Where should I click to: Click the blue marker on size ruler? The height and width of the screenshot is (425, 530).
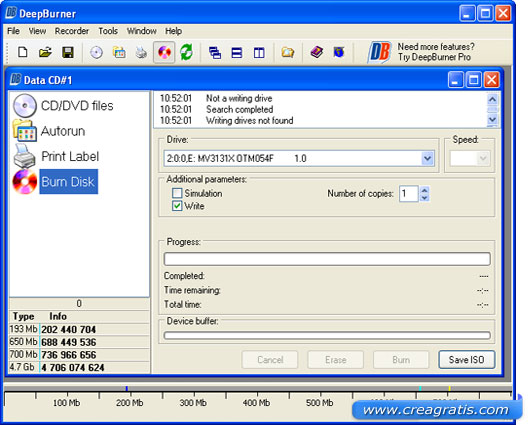coord(126,388)
